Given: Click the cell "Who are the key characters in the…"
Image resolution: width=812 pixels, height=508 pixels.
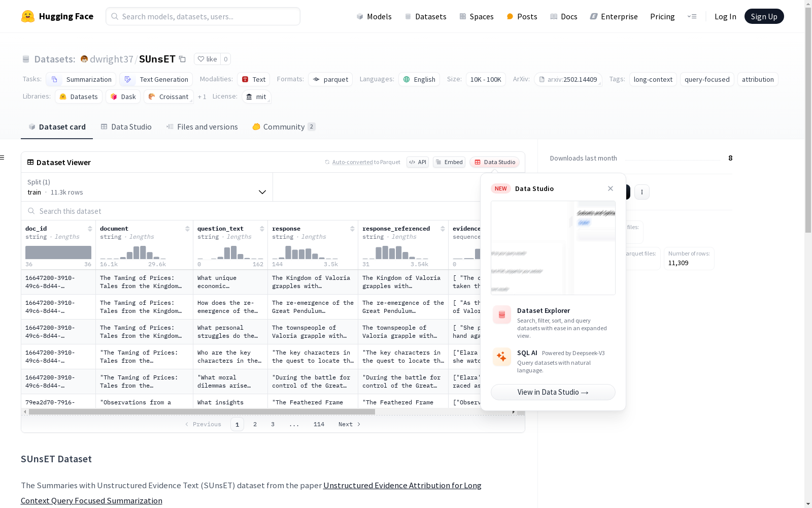Looking at the screenshot, I should tap(230, 357).
